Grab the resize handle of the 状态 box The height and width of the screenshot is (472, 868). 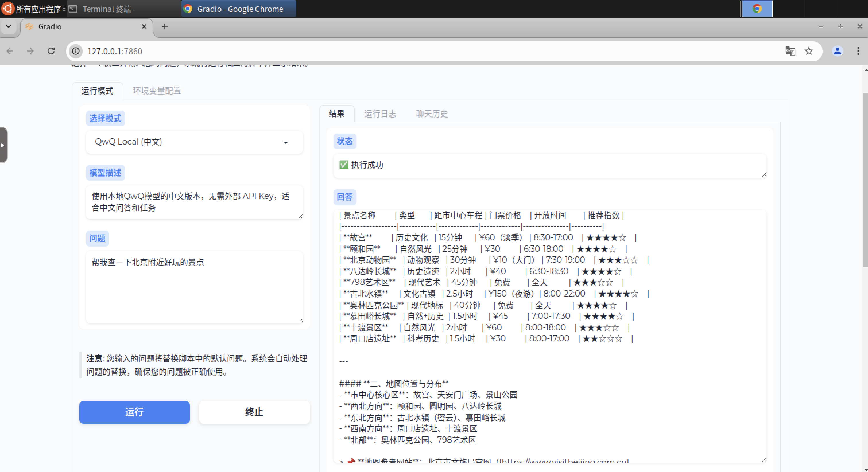tap(763, 175)
